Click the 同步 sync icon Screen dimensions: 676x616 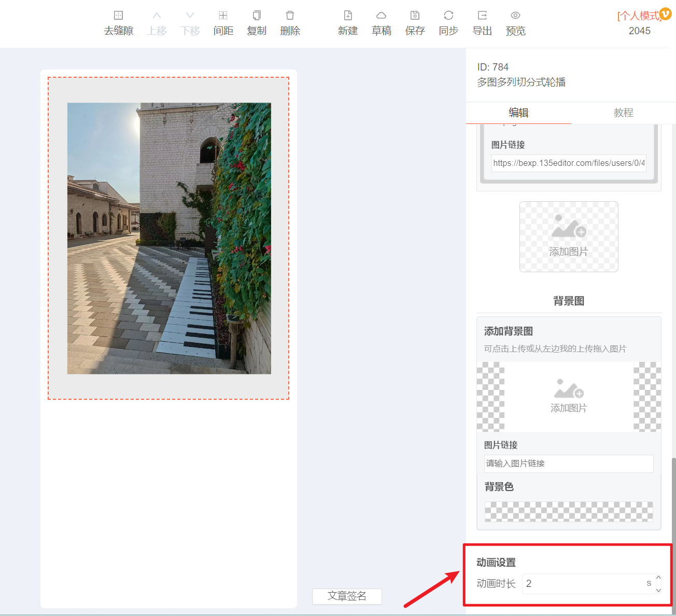448,16
